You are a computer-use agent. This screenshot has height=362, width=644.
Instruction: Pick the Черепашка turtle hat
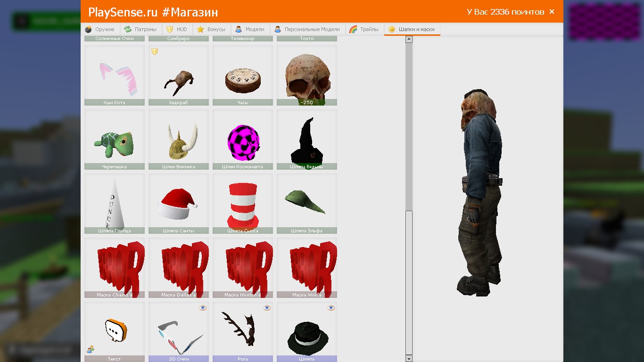[115, 140]
